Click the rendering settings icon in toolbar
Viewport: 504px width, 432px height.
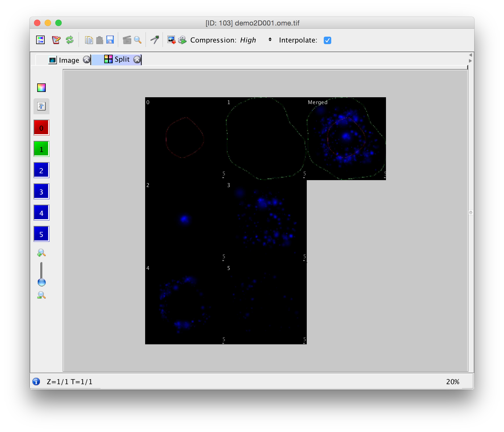(40, 40)
